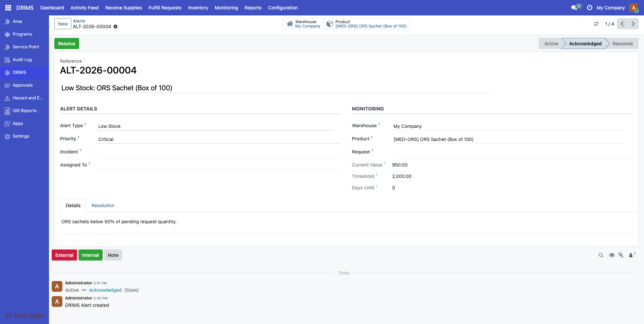The image size is (644, 324).
Task: Click the gear actions icon beside ALT-2026-00004
Action: pyautogui.click(x=115, y=27)
